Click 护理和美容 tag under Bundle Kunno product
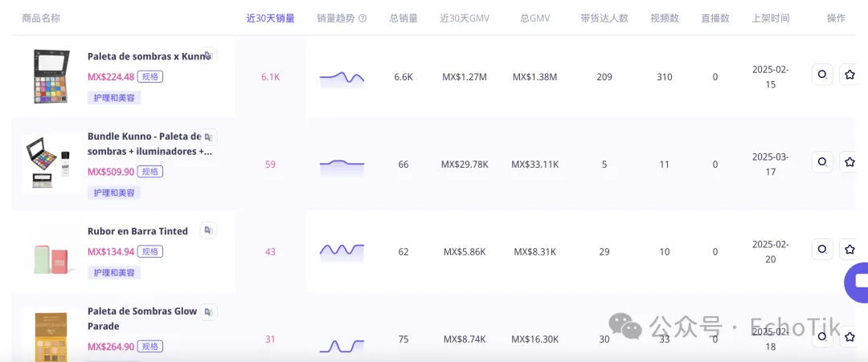 pos(114,193)
